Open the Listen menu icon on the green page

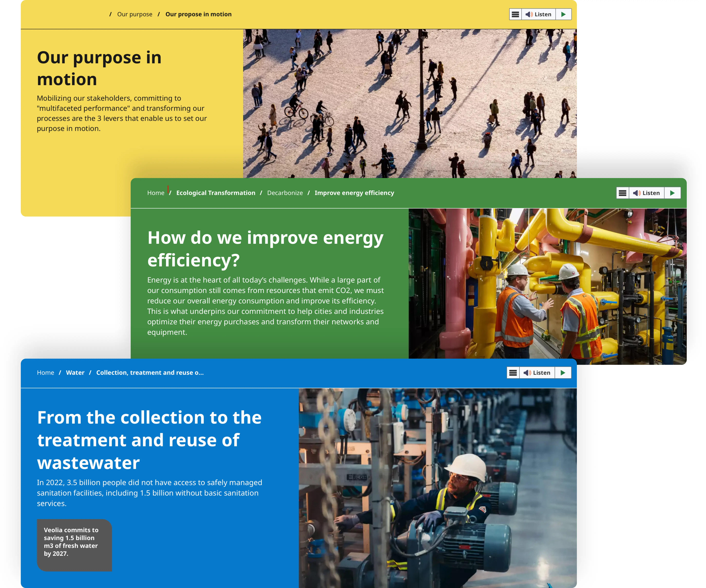[x=623, y=193]
